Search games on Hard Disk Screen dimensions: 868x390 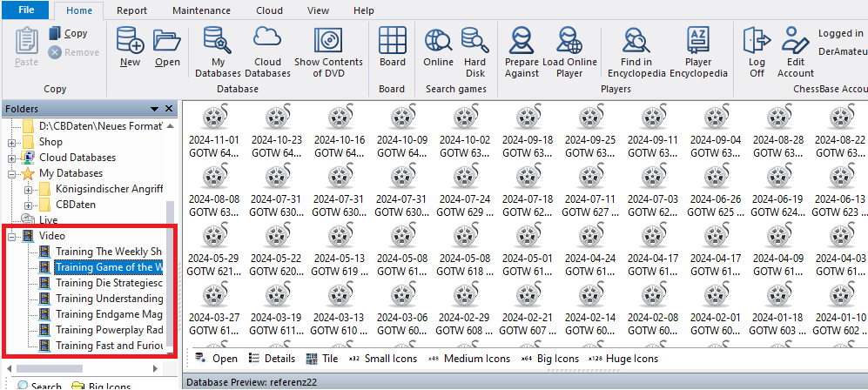point(475,52)
